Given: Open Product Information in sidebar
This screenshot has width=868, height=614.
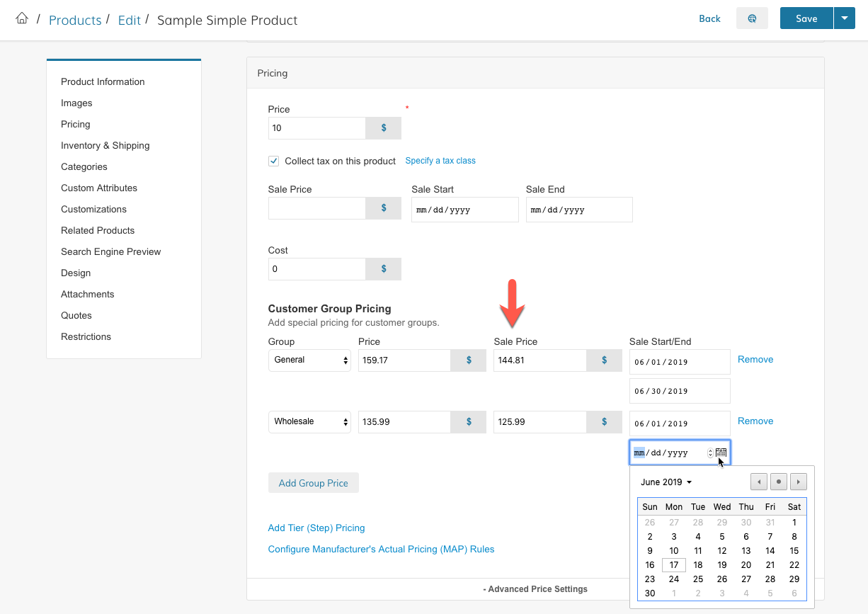Looking at the screenshot, I should click(103, 81).
